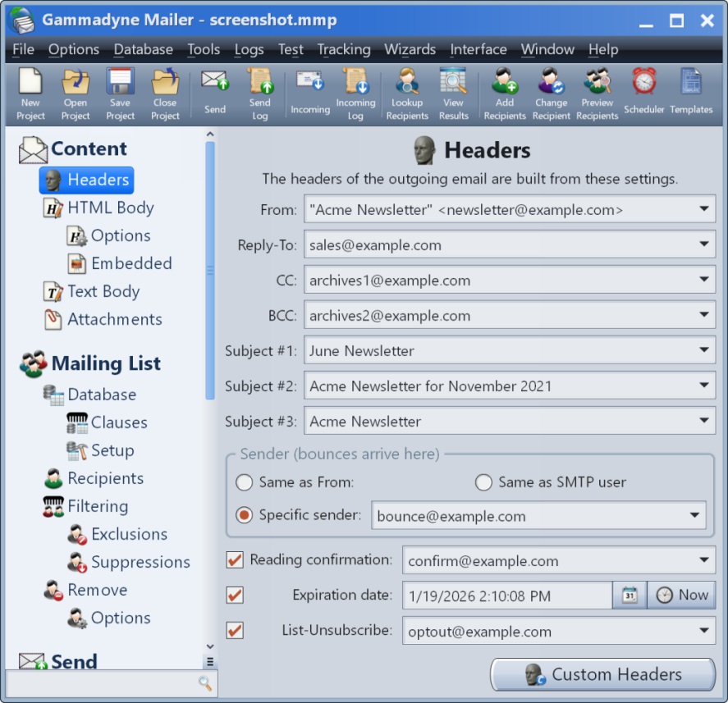Screen dimensions: 728x703
Task: Open the Scheduler tool
Action: 643,92
